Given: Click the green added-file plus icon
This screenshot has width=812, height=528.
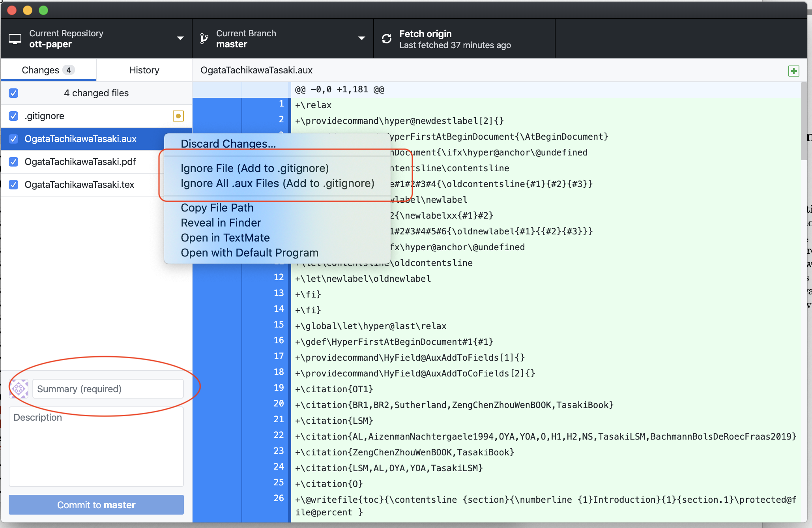Looking at the screenshot, I should (x=793, y=71).
